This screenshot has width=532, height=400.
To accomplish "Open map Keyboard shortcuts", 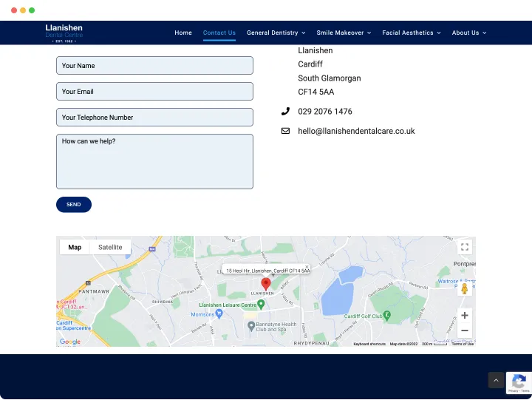I will click(369, 344).
